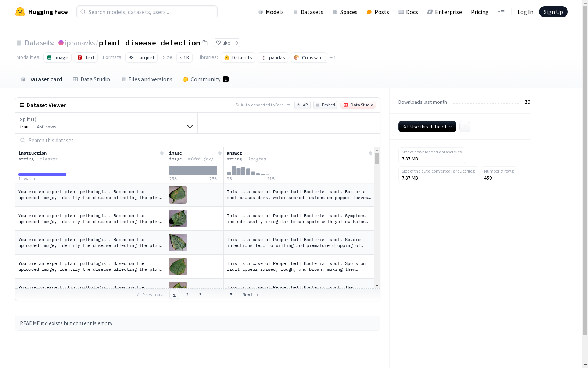Screen dimensions: 588x368
Task: Click the like count number
Action: click(237, 43)
